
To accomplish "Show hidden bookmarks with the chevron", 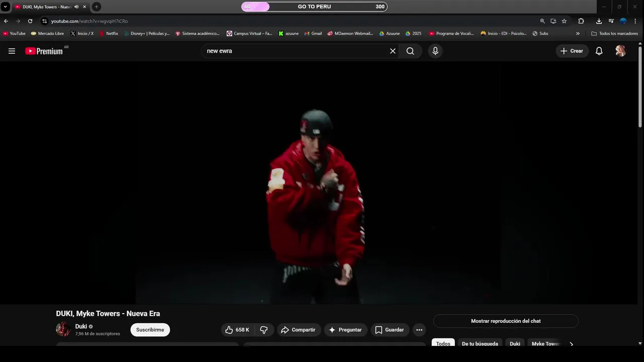I will (578, 34).
